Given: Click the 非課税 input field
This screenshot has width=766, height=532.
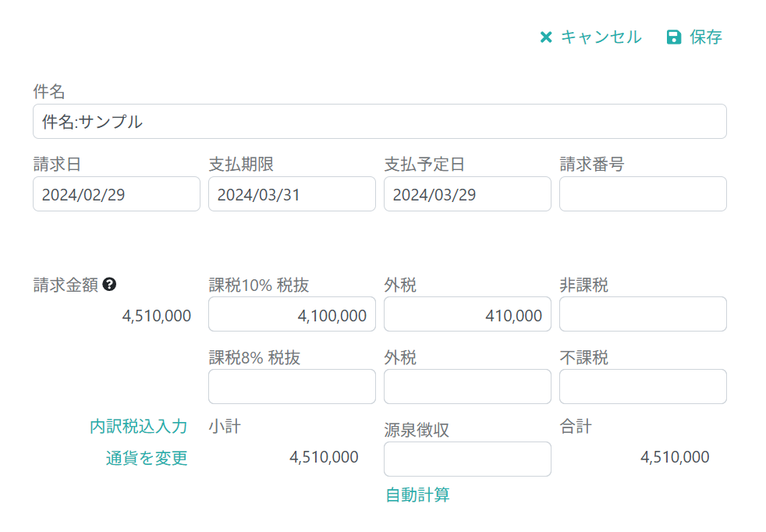Looking at the screenshot, I should pos(643,314).
